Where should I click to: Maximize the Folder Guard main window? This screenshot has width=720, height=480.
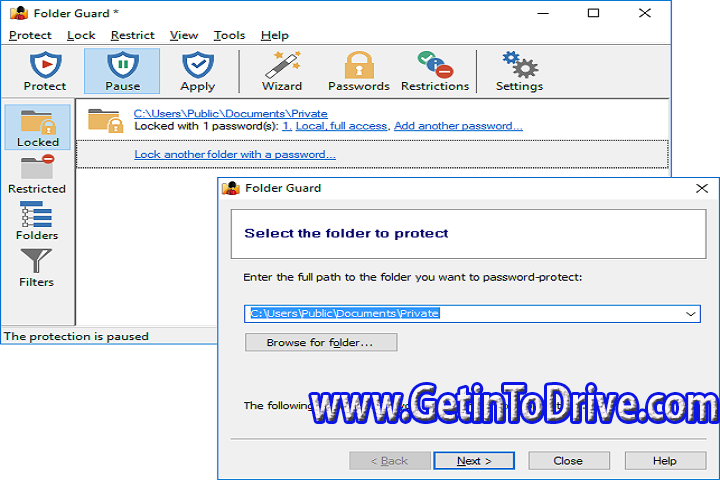(x=593, y=13)
